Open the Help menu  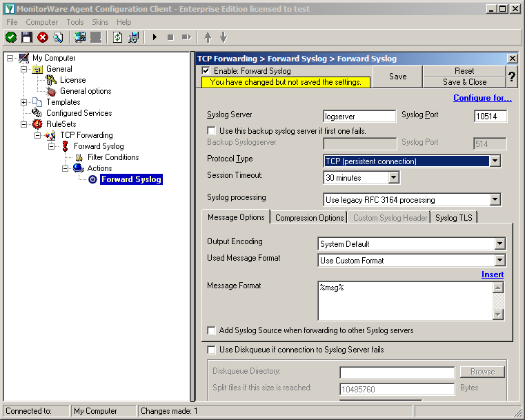(124, 22)
